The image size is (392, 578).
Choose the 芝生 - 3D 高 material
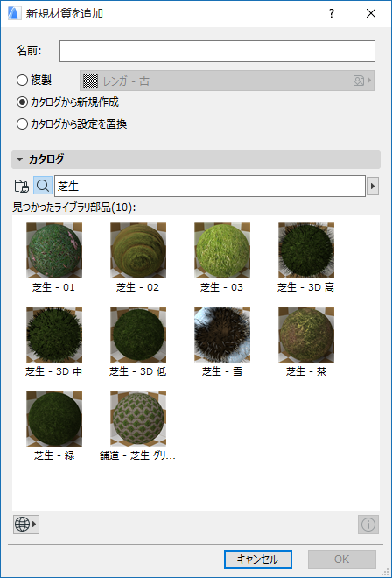point(306,250)
